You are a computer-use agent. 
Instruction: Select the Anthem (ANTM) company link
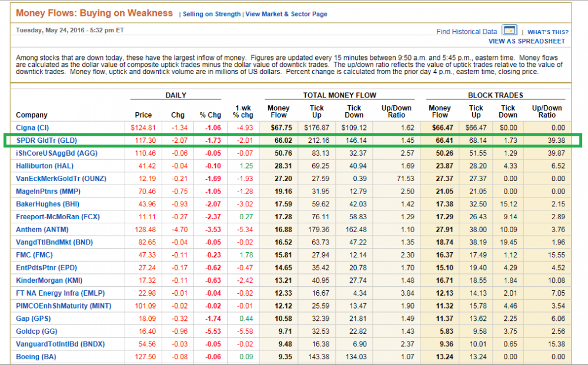point(41,229)
